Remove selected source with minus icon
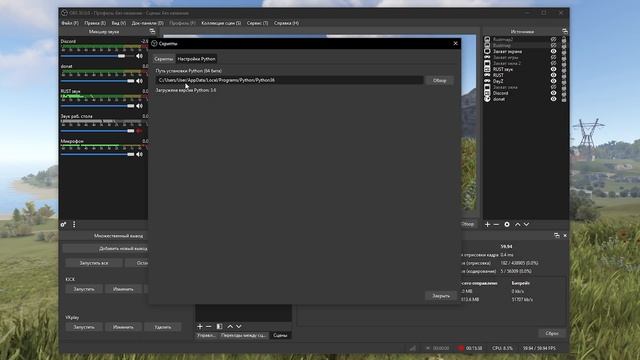The image size is (640, 360). pyautogui.click(x=496, y=224)
